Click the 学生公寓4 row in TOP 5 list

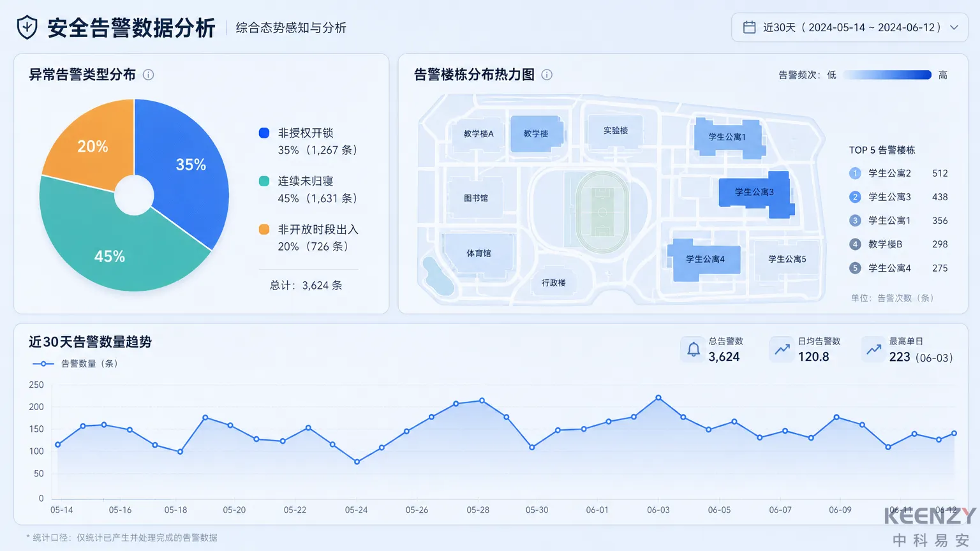coord(898,268)
